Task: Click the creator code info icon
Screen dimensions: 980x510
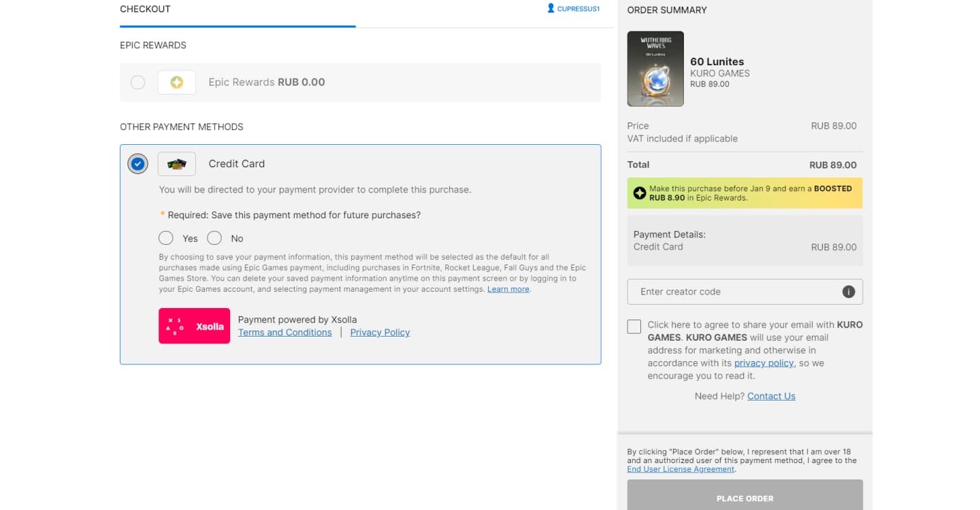Action: (x=849, y=292)
